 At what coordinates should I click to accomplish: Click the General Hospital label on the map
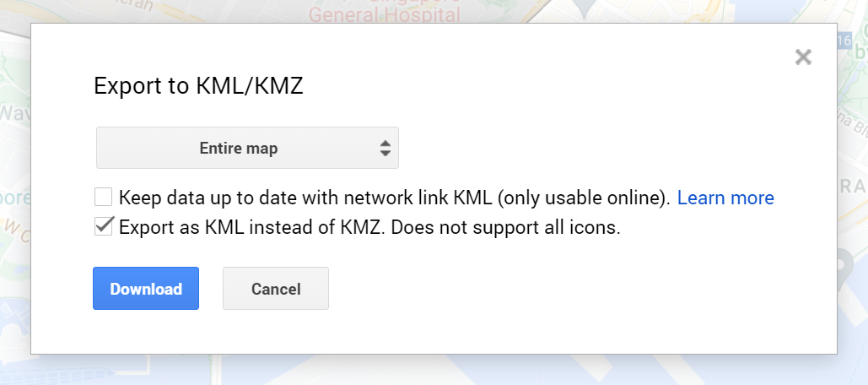[x=385, y=14]
